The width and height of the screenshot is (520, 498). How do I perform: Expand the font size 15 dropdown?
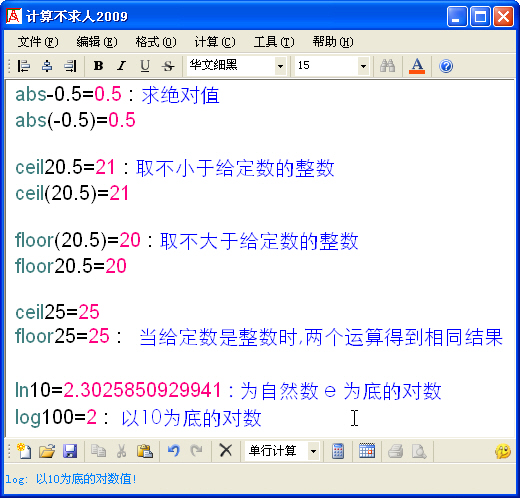(x=363, y=66)
